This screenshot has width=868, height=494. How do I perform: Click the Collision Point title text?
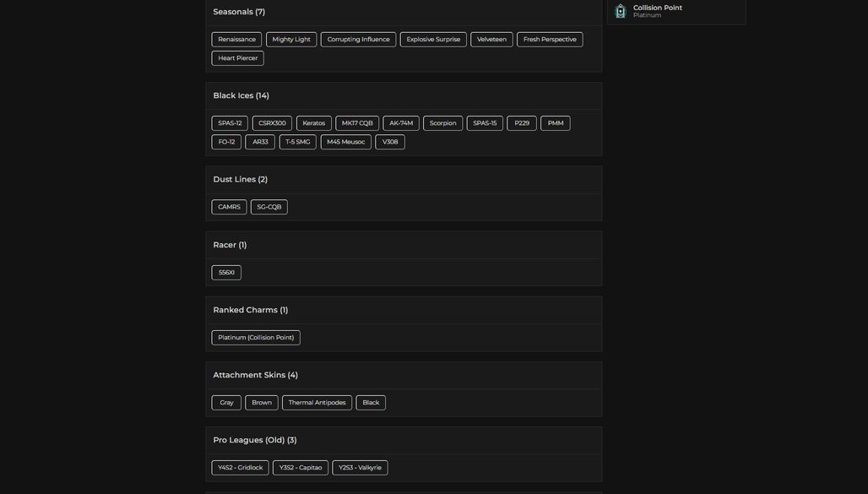coord(658,8)
